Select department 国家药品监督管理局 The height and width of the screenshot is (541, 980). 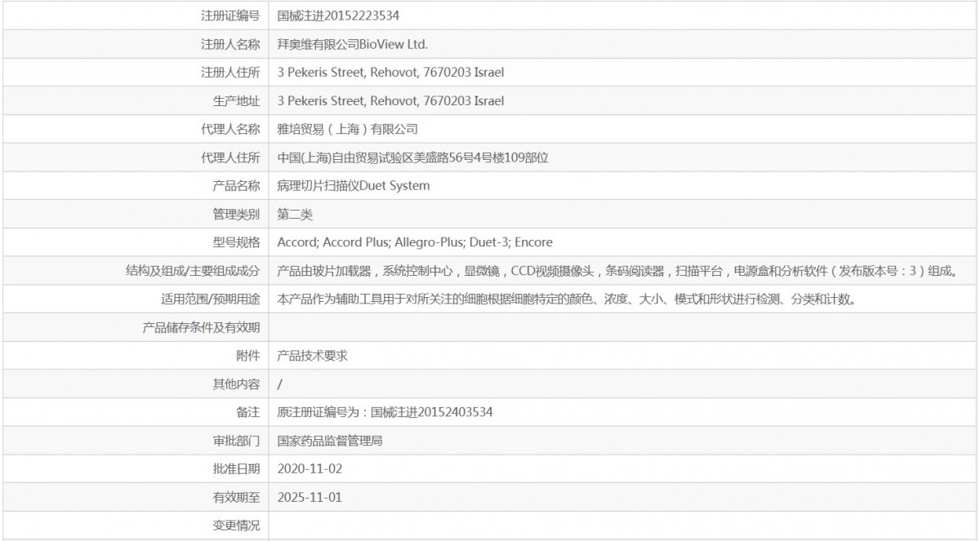coord(331,441)
